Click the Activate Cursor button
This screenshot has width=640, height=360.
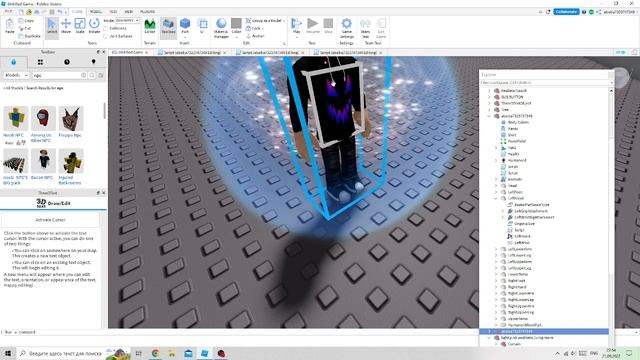[50, 220]
